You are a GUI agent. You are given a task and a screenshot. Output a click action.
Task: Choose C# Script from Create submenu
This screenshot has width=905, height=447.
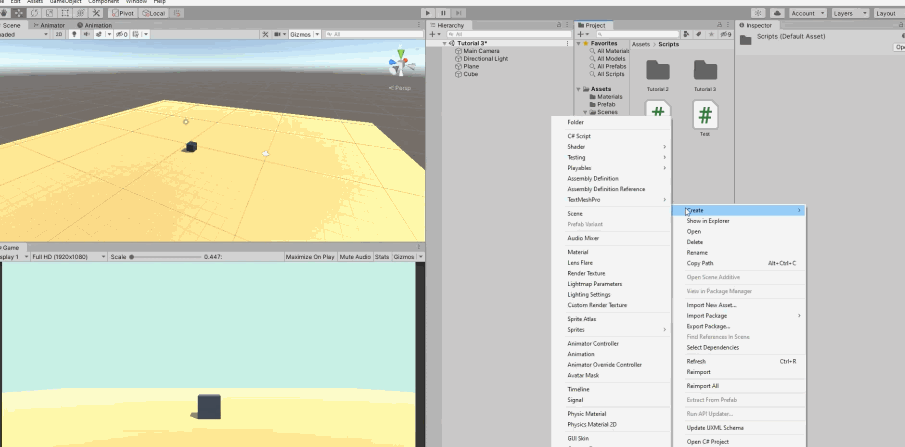click(579, 135)
